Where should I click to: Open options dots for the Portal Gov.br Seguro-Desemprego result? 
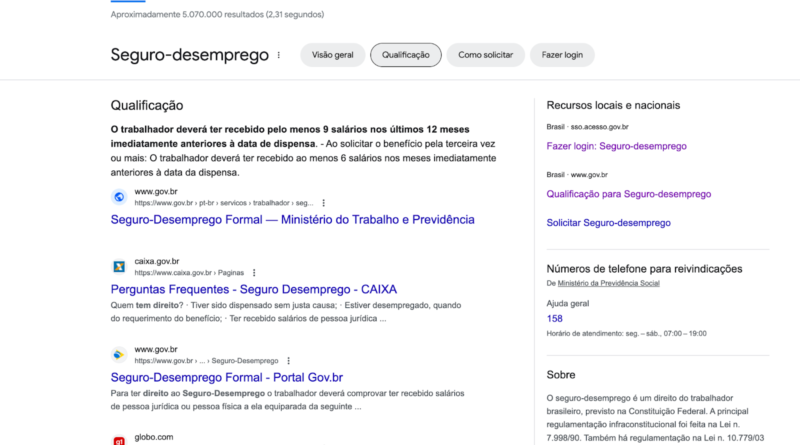[x=289, y=361]
